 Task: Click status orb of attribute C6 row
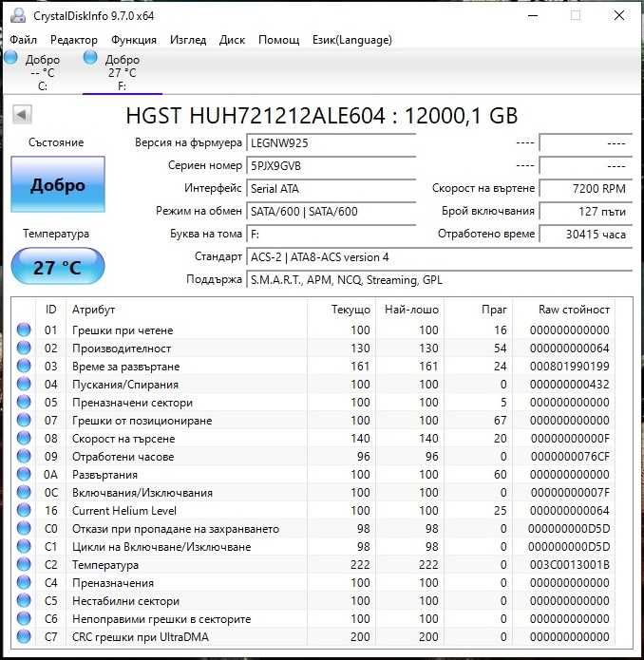24,619
